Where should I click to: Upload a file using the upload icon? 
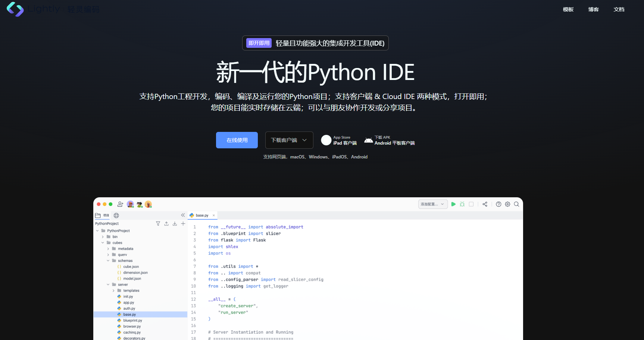click(x=166, y=223)
